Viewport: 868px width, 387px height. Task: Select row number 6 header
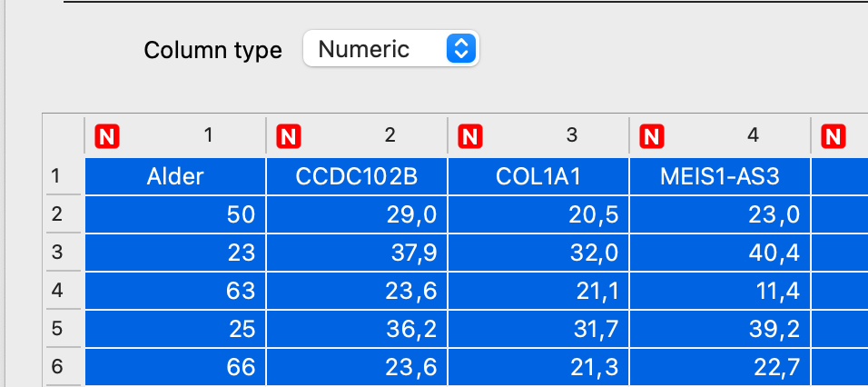click(x=56, y=367)
